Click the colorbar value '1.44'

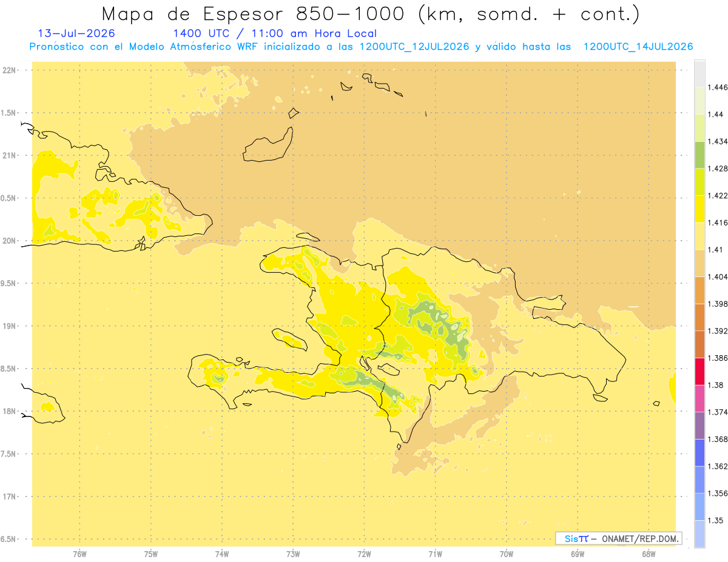pyautogui.click(x=716, y=114)
